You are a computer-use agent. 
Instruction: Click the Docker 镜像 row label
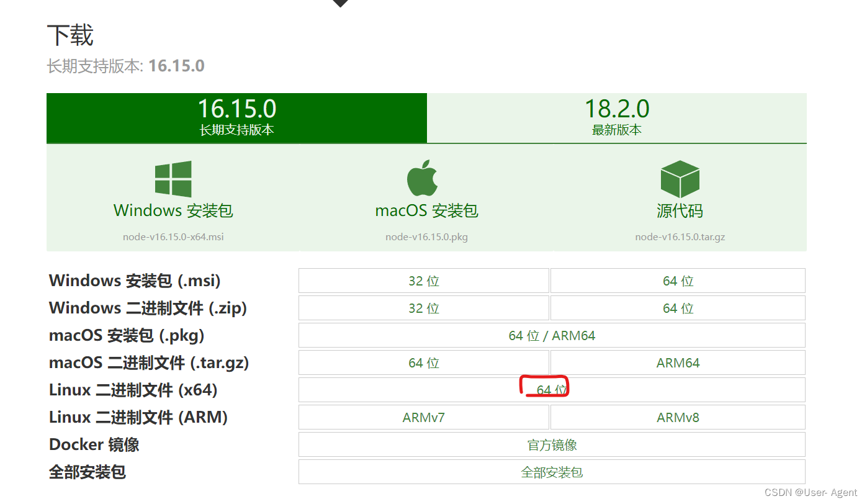[94, 444]
